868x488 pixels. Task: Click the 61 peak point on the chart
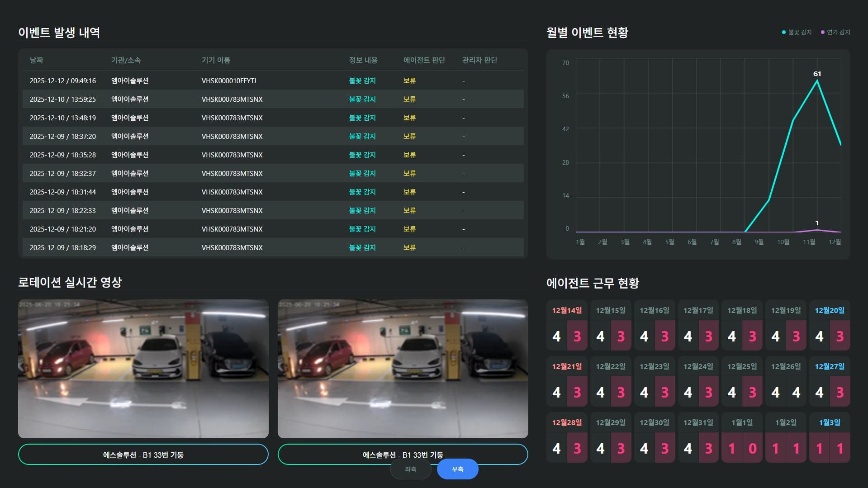817,80
